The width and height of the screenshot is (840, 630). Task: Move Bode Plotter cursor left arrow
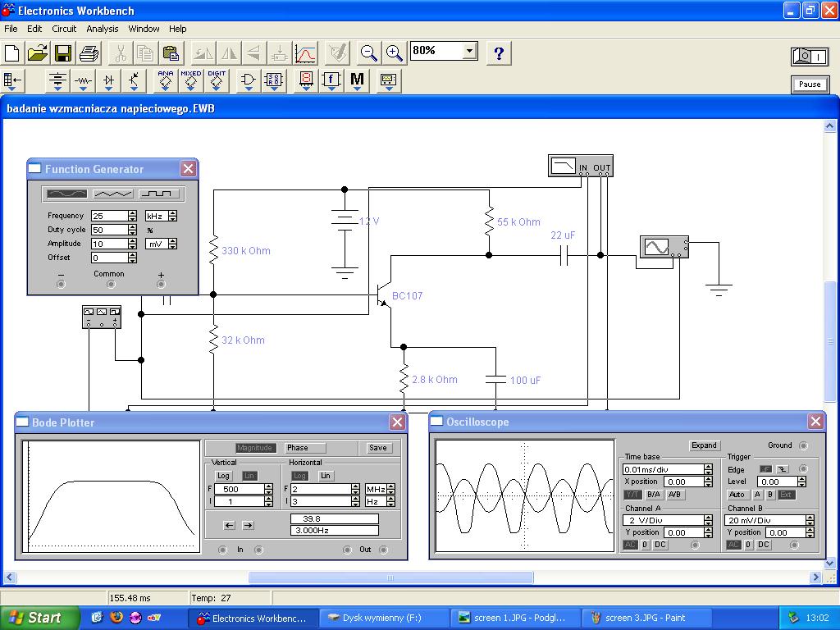[x=230, y=525]
